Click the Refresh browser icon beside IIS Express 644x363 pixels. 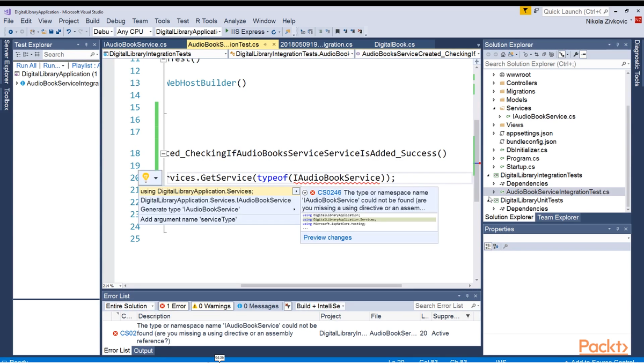[x=273, y=32]
